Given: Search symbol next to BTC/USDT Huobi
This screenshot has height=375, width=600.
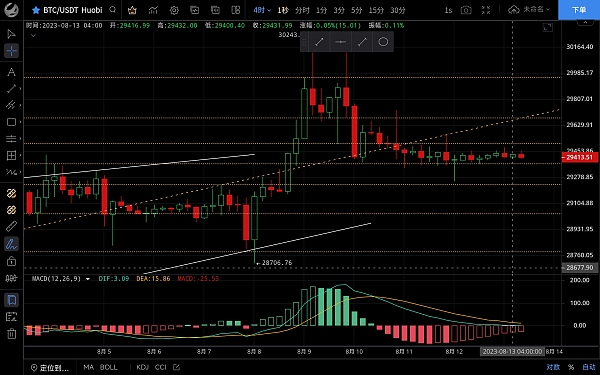Looking at the screenshot, I should tap(112, 10).
